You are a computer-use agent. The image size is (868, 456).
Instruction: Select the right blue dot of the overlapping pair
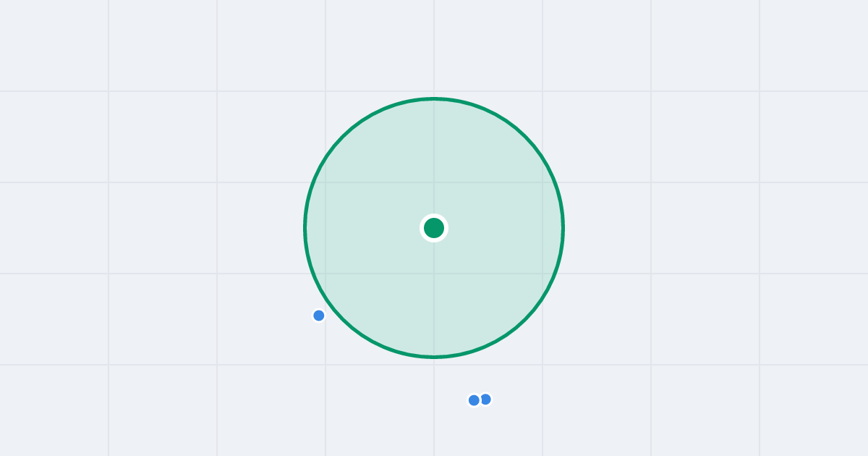click(485, 399)
